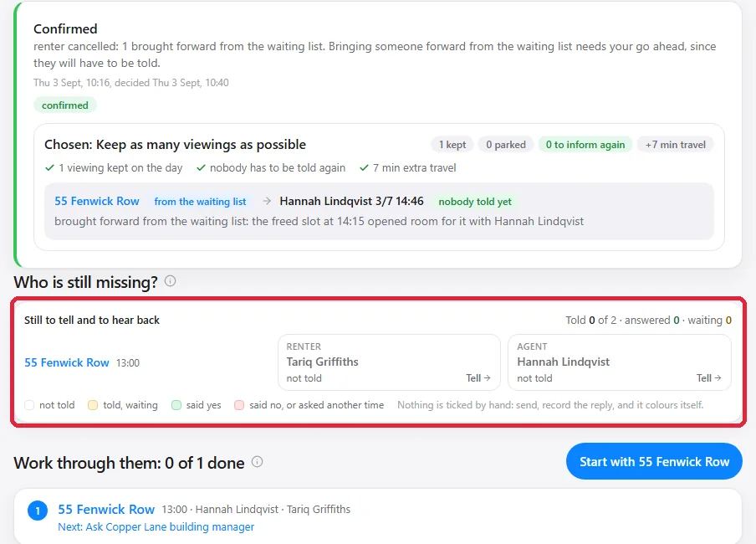Select the from the waiting list tag
Image resolution: width=756 pixels, height=544 pixels.
200,202
